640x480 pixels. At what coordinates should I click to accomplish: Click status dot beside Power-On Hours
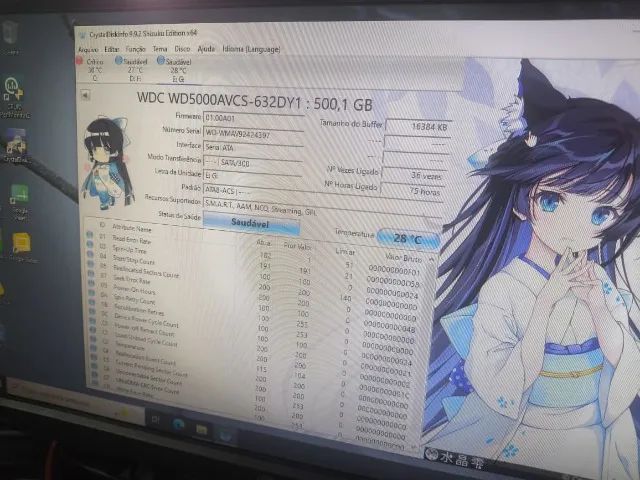[x=92, y=284]
